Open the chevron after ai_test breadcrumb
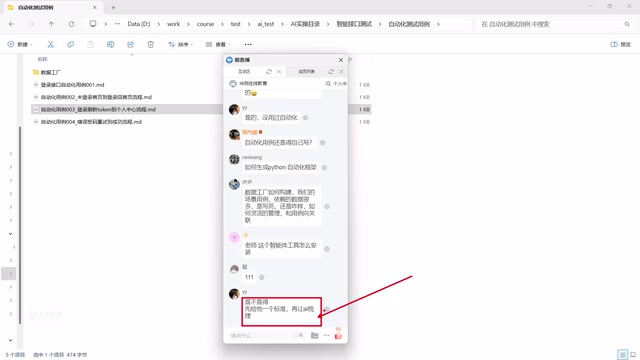This screenshot has width=640, height=360. click(282, 24)
